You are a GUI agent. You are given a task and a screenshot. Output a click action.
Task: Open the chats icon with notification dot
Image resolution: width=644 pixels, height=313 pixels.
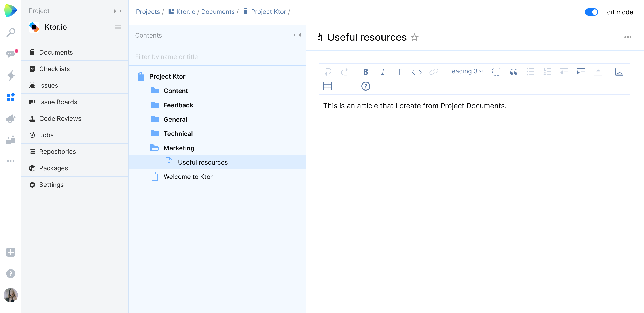click(11, 53)
